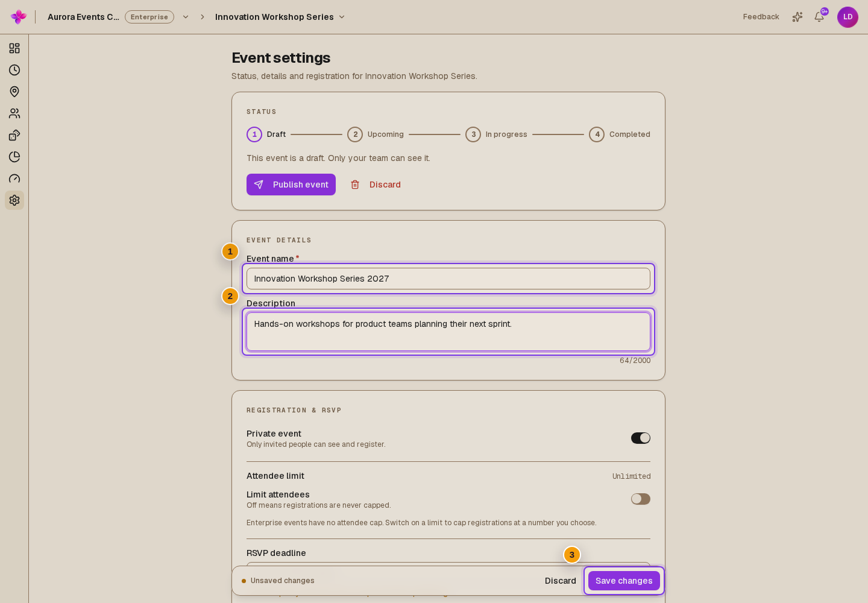Viewport: 868px width, 603px height.
Task: Select the Draft status step
Action: click(x=266, y=134)
